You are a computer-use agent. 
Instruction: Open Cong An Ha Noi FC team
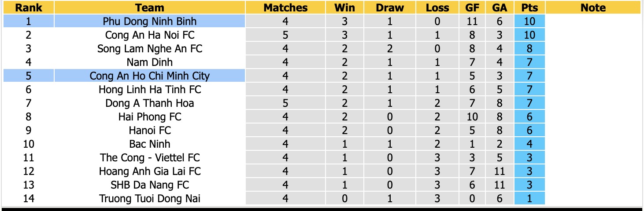click(x=150, y=35)
